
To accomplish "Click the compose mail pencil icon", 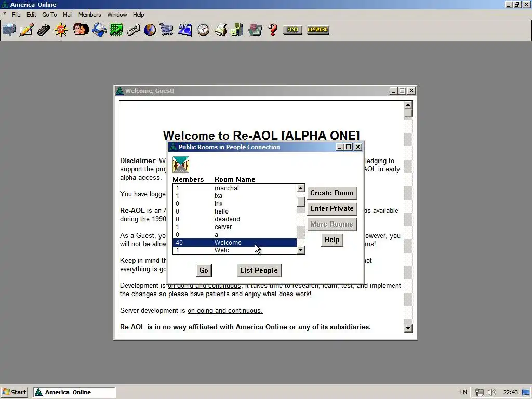I will 26,30.
